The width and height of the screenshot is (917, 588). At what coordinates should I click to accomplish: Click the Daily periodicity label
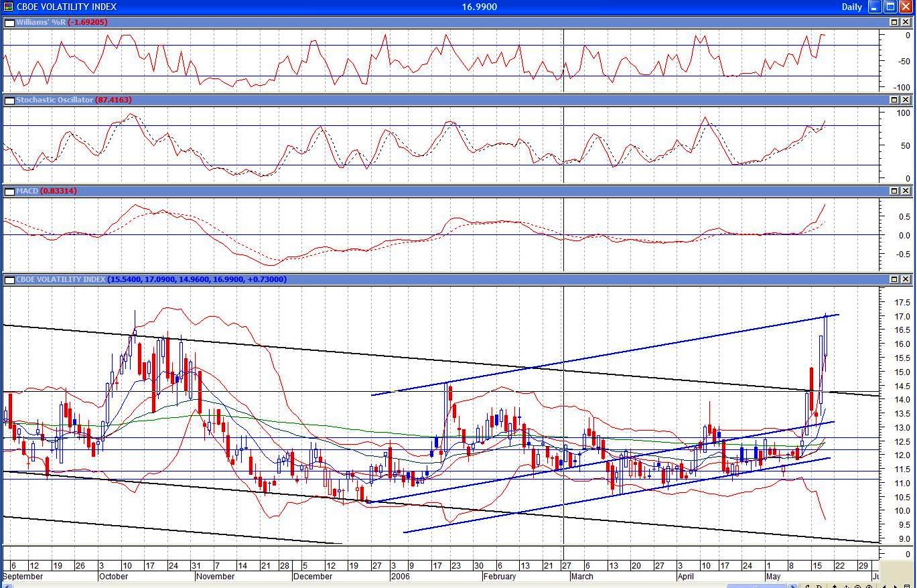852,7
